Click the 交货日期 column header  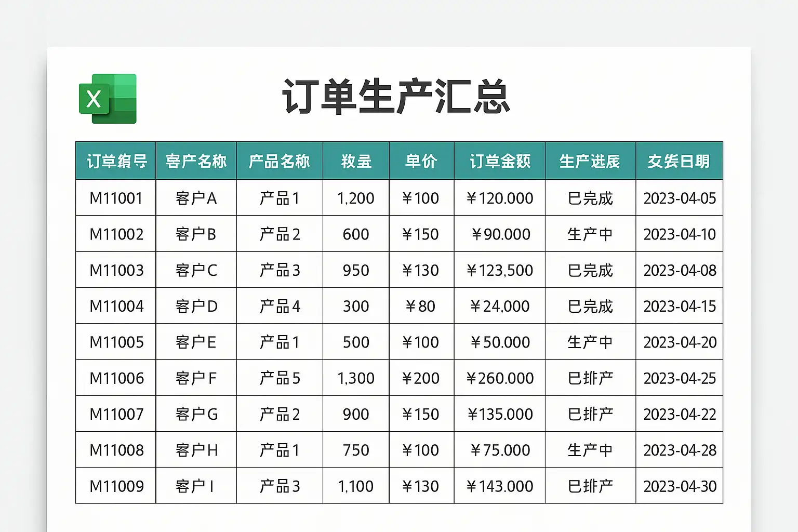(x=679, y=161)
